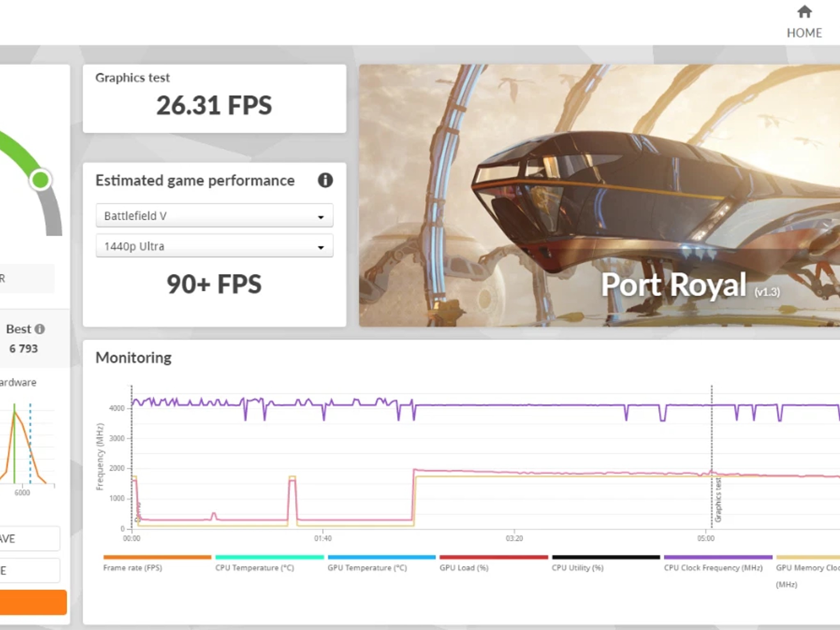Viewport: 840px width, 630px height.
Task: Go to the HOME tab
Action: pyautogui.click(x=804, y=22)
